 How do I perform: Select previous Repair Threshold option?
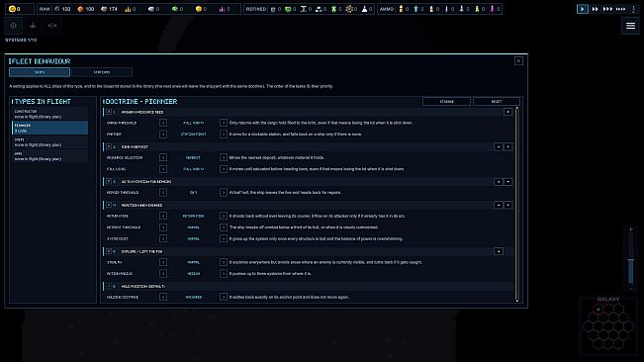tap(163, 193)
